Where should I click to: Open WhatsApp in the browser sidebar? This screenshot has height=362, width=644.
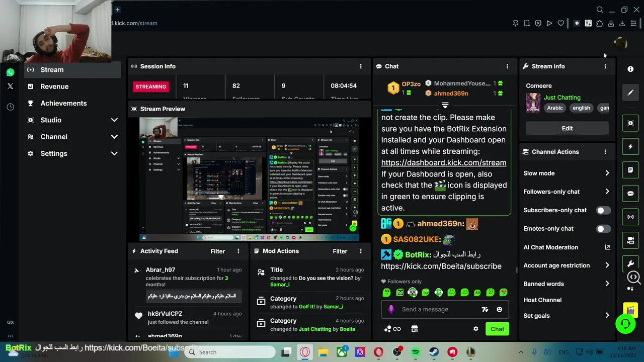tap(10, 72)
